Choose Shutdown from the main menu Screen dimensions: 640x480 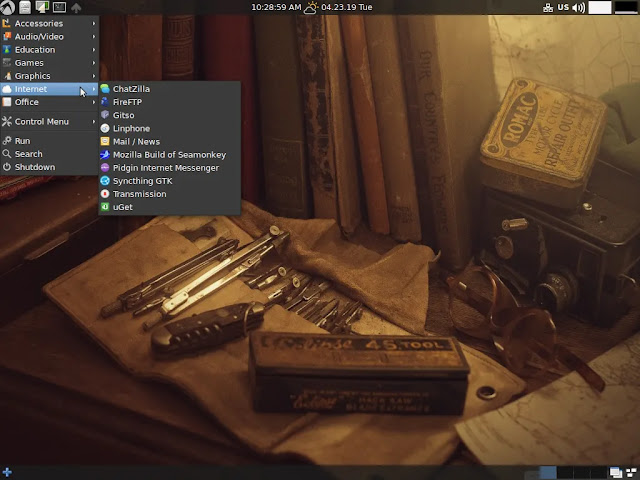click(49, 167)
